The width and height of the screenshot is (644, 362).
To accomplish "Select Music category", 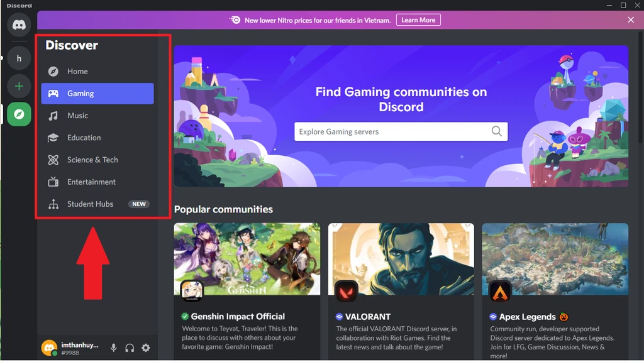I will pos(97,116).
